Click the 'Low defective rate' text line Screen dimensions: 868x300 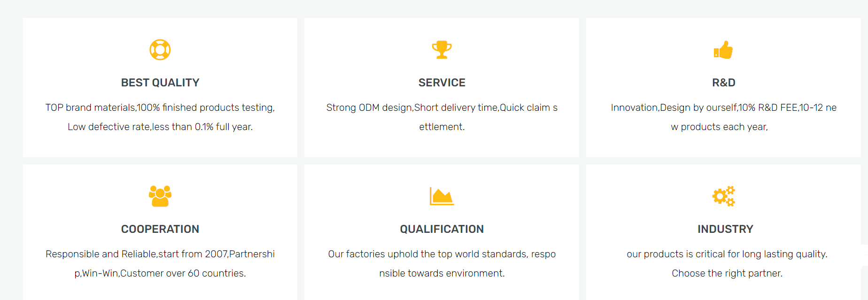[x=160, y=127]
